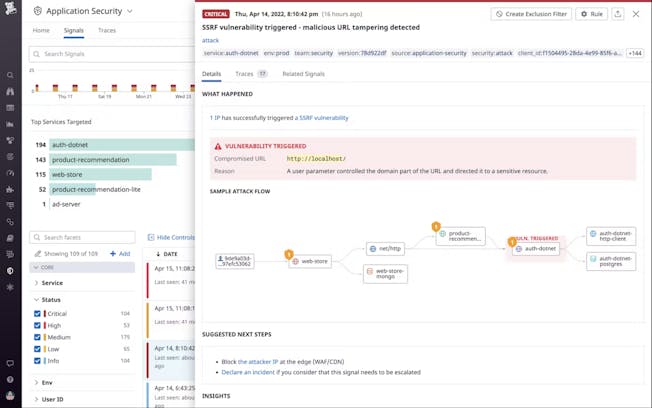Click the Datadog logo in the sidebar
The height and width of the screenshot is (408, 652).
click(x=10, y=12)
